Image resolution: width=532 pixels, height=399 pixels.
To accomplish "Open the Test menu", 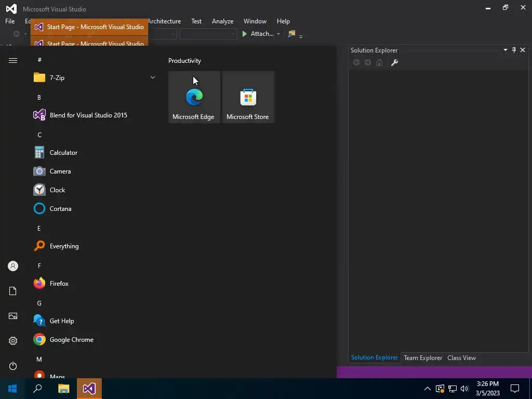I will (196, 21).
